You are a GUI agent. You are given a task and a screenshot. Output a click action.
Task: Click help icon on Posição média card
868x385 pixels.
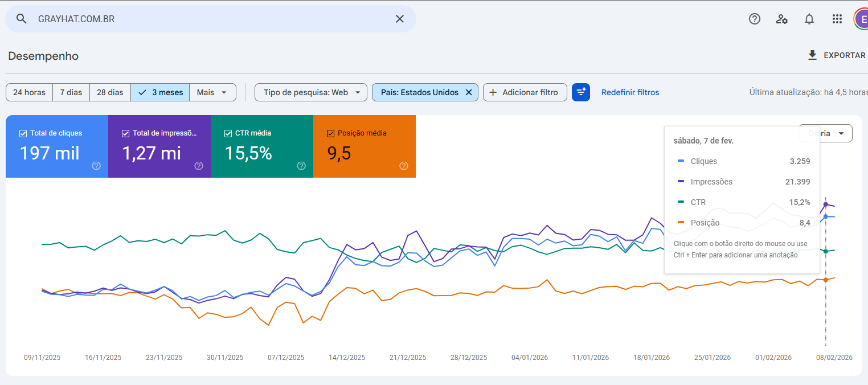pos(404,166)
